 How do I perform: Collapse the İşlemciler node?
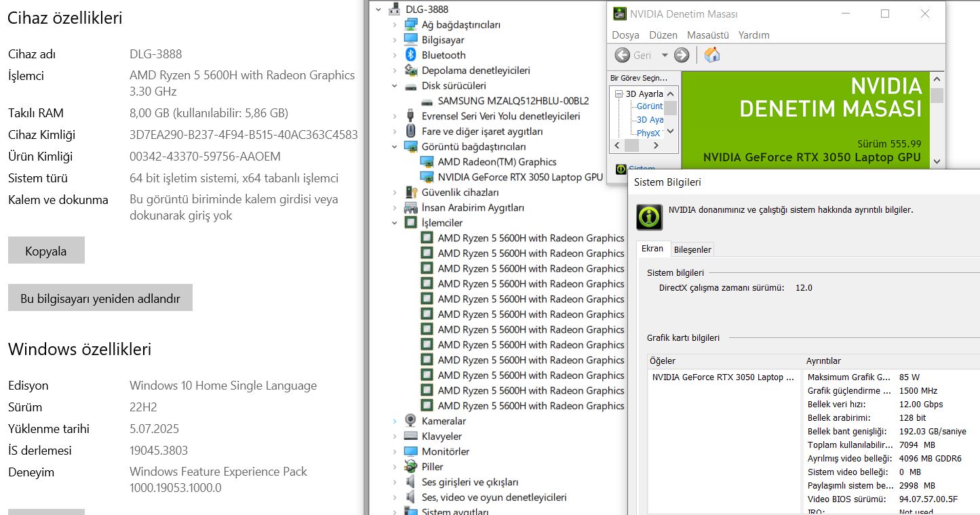(x=394, y=223)
